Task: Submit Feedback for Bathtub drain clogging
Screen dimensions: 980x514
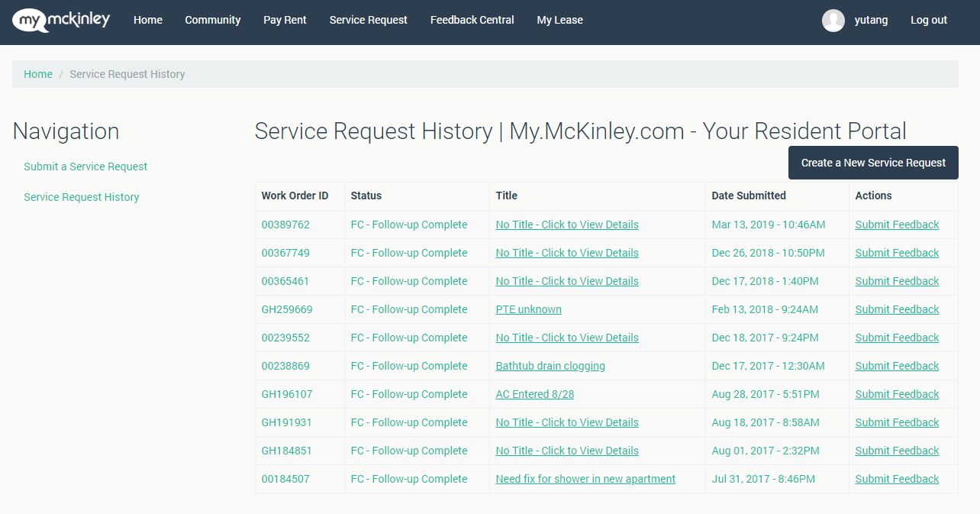Action: (x=897, y=366)
